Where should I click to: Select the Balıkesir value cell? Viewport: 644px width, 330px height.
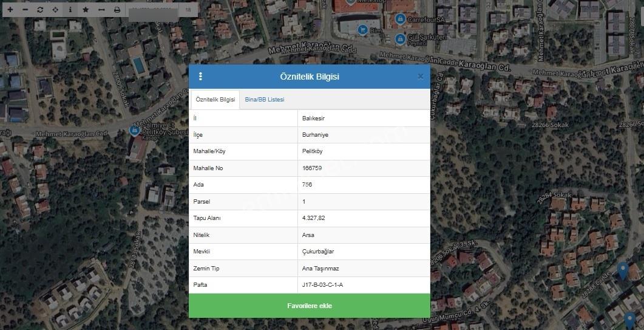pyautogui.click(x=364, y=118)
